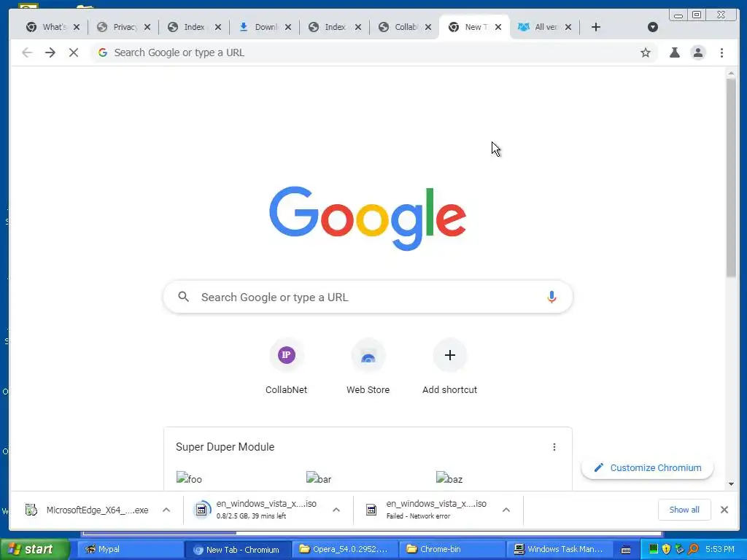Click the foo broken image

coord(189,478)
